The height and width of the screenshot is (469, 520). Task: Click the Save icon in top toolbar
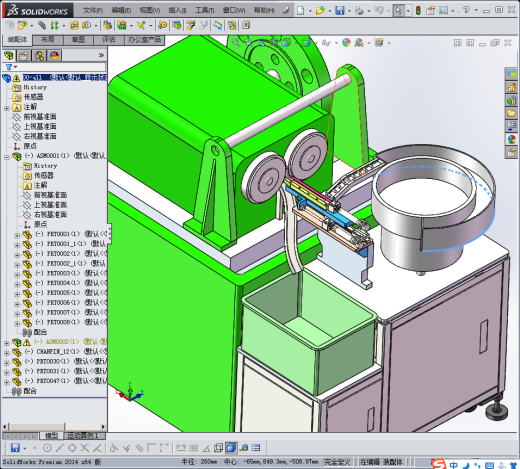tap(340, 10)
